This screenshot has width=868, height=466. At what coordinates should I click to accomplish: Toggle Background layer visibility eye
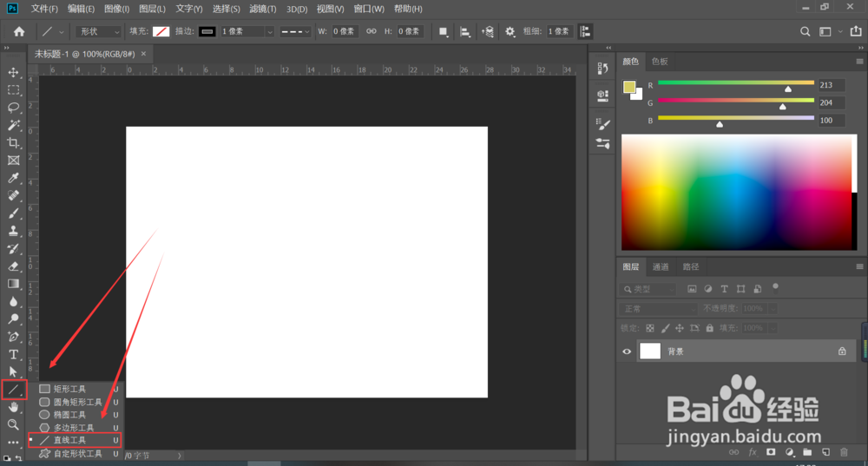pyautogui.click(x=627, y=351)
